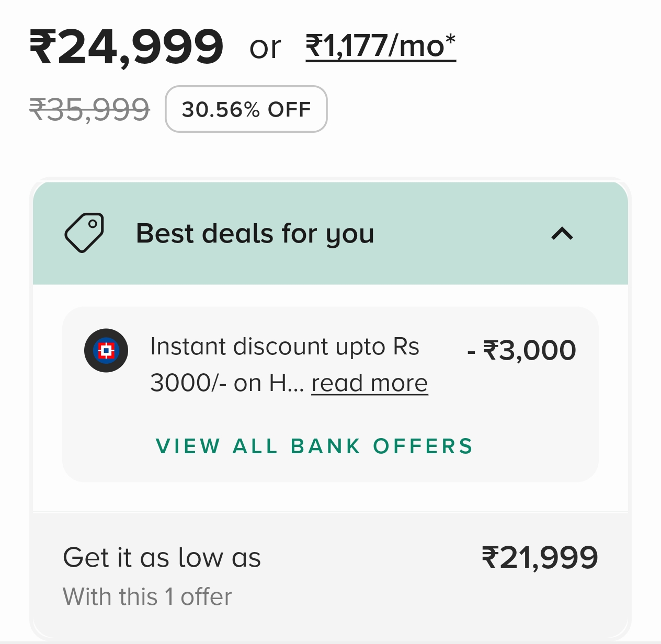661x644 pixels.
Task: Click the HDFC bank logo icon
Action: 106,350
